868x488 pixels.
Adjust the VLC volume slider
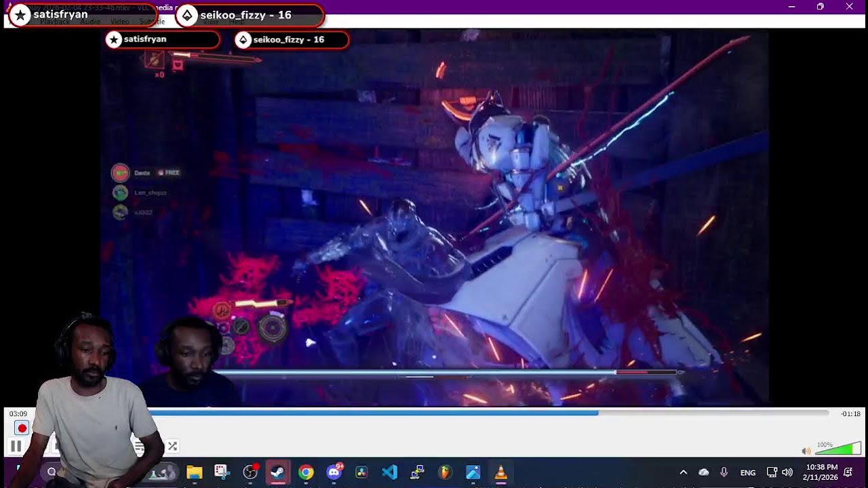pyautogui.click(x=838, y=449)
